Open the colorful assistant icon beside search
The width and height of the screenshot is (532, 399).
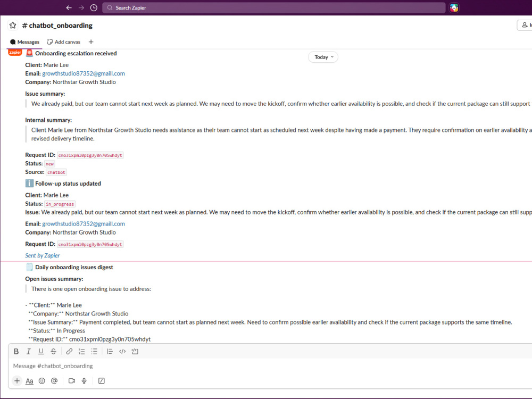(454, 7)
